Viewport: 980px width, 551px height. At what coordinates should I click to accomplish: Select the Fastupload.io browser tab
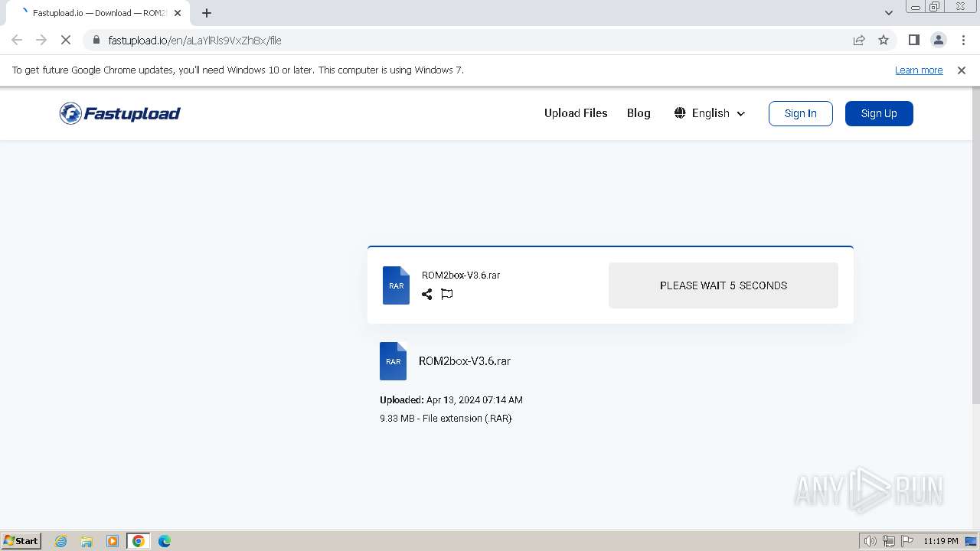[x=100, y=13]
